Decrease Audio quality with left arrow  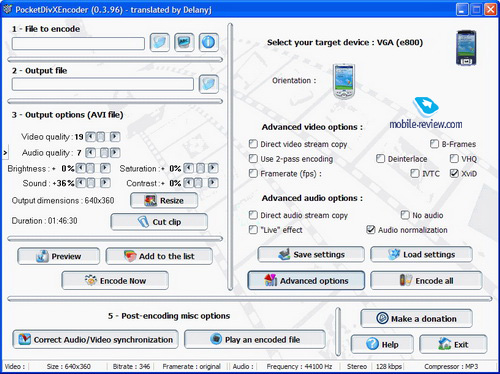coord(90,153)
